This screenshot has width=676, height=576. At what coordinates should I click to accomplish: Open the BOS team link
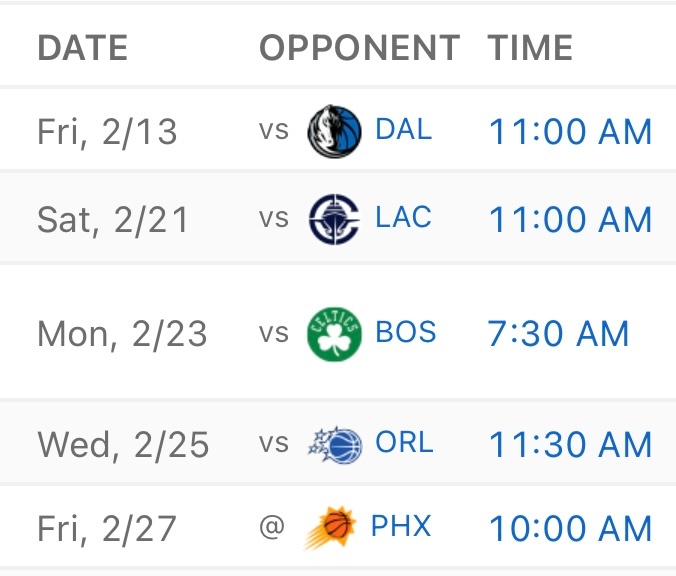(x=406, y=333)
